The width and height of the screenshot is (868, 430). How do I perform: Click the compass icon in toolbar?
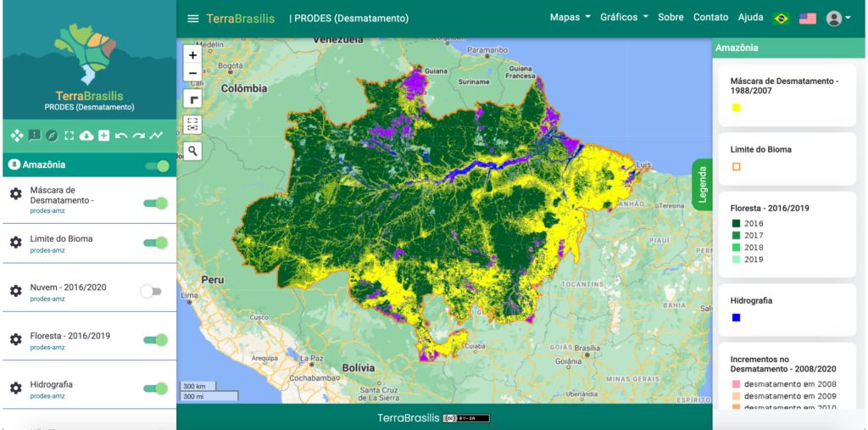[52, 135]
